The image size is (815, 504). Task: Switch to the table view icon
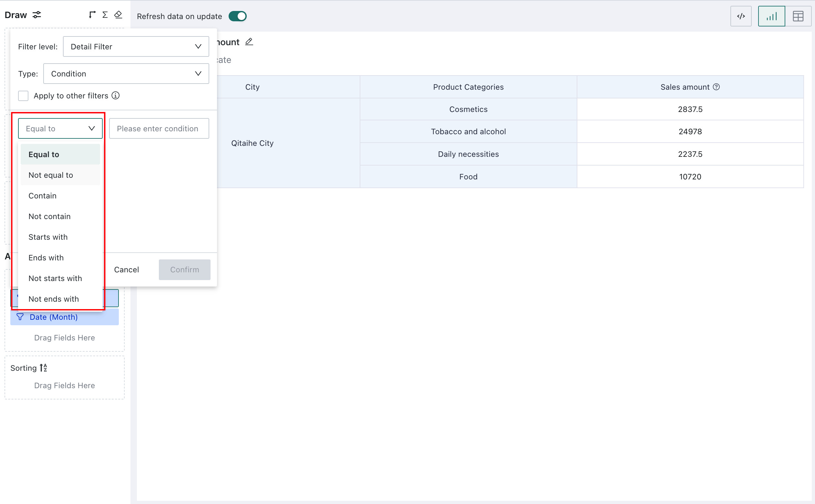(x=798, y=16)
